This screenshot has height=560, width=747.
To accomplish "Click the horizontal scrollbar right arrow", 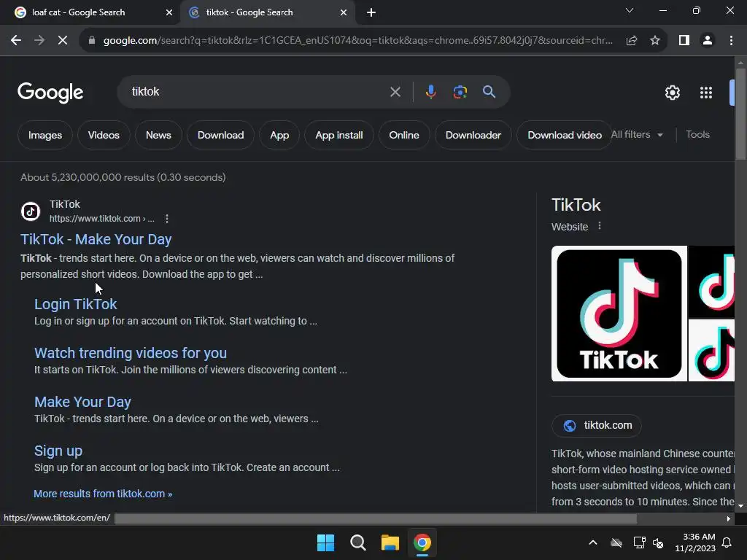I will (x=729, y=518).
